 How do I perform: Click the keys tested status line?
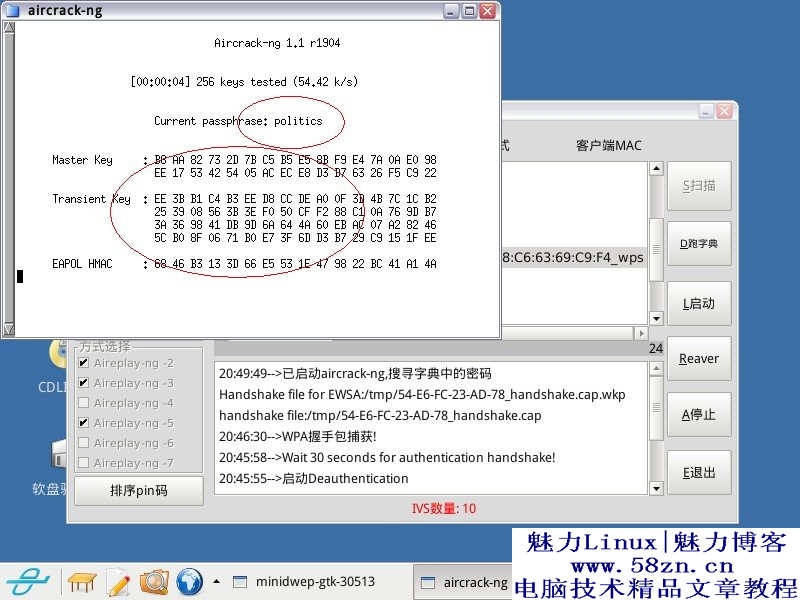coord(244,82)
